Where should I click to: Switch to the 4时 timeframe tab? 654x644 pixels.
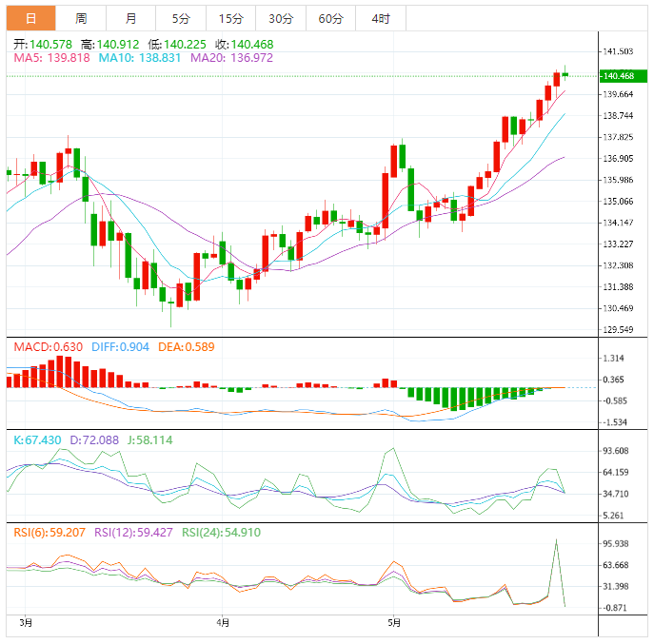[x=380, y=18]
